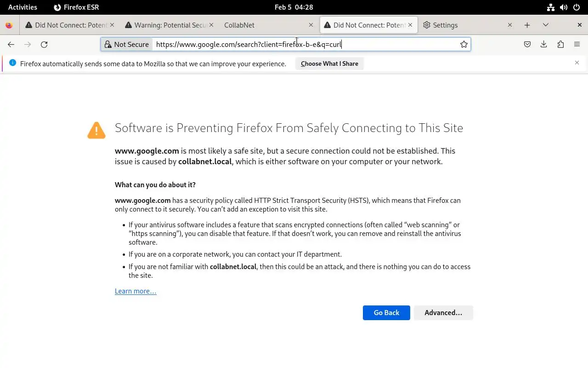Screen dimensions: 588x368
Task: Open the Firefox application menu
Action: (x=577, y=45)
